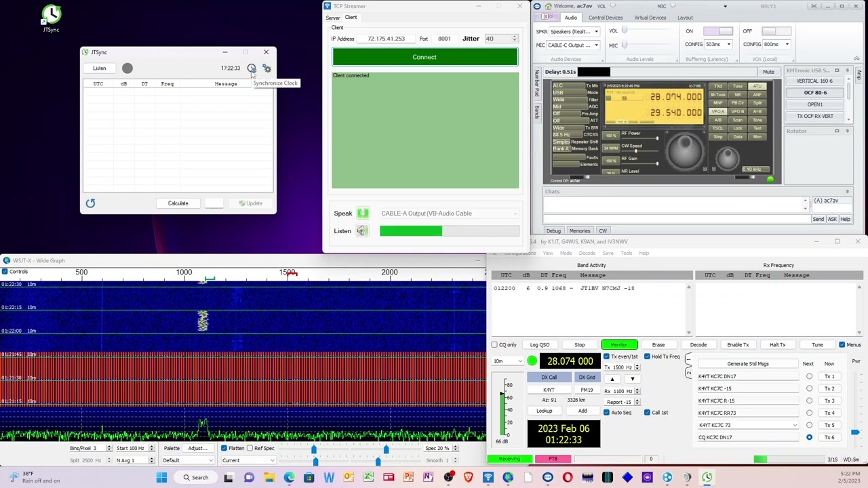Viewport: 868px width, 488px height.
Task: Click the gray record circle in JTSync
Action: 127,68
